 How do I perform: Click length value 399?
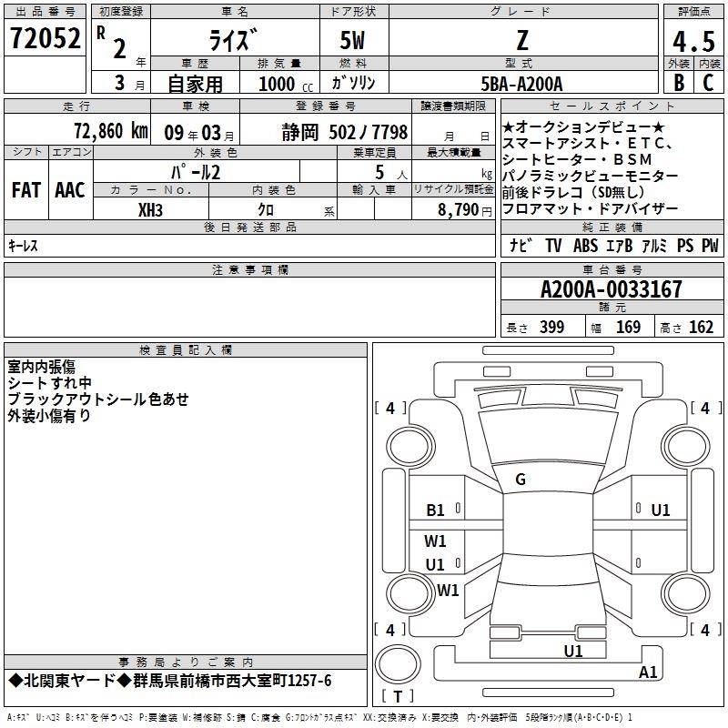[551, 327]
